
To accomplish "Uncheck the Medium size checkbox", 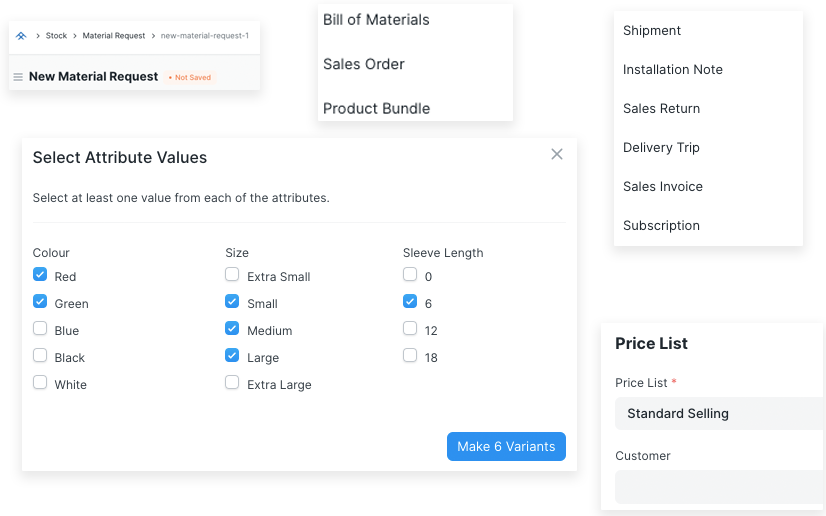I will pos(232,329).
